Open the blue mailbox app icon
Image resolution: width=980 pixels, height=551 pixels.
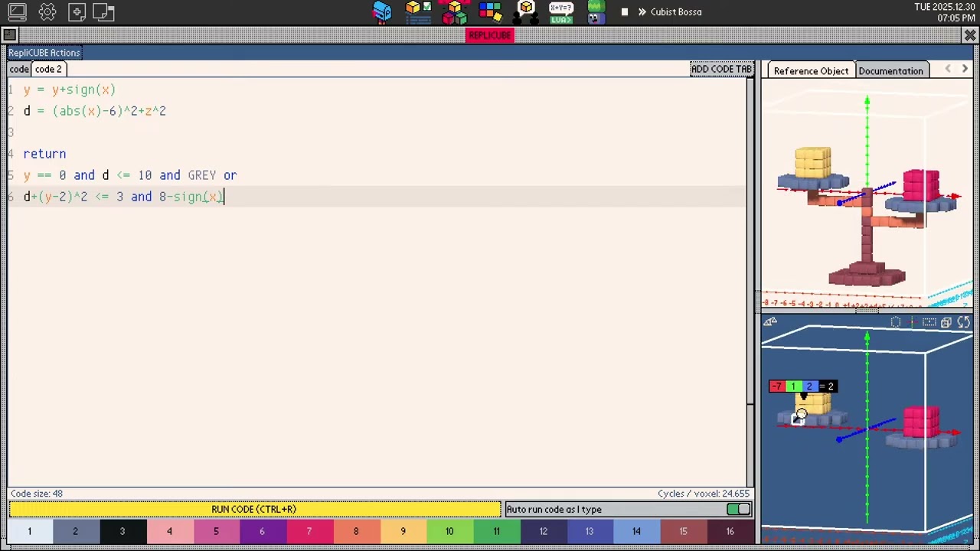point(382,11)
